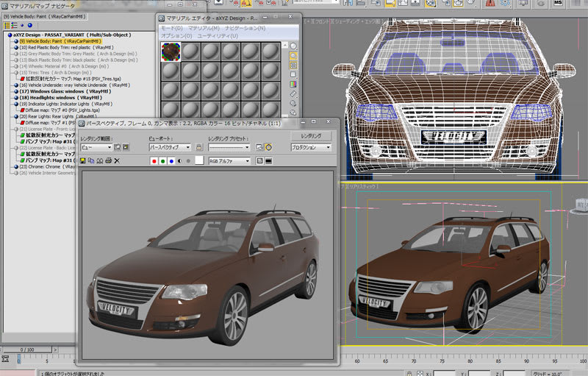Toggle the green channel button

162,161
